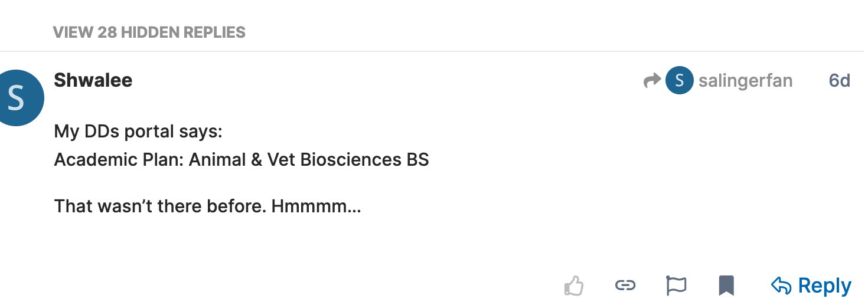Bookmark this post
The height and width of the screenshot is (302, 868).
pos(726,286)
